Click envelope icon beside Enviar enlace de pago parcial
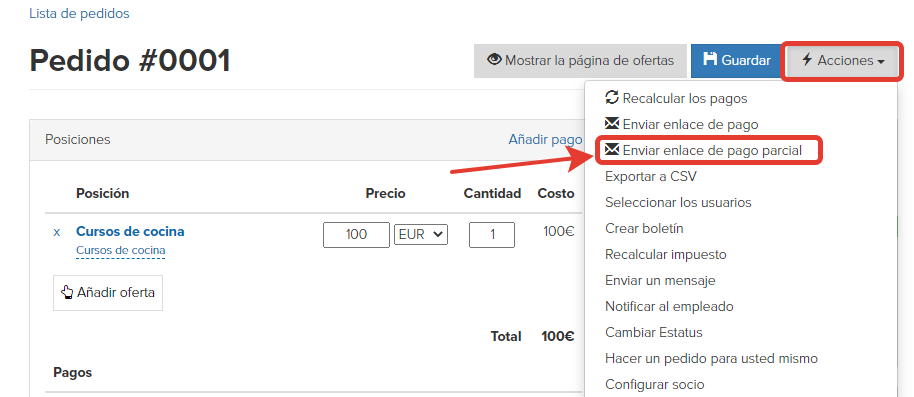Image resolution: width=914 pixels, height=397 pixels. click(612, 150)
